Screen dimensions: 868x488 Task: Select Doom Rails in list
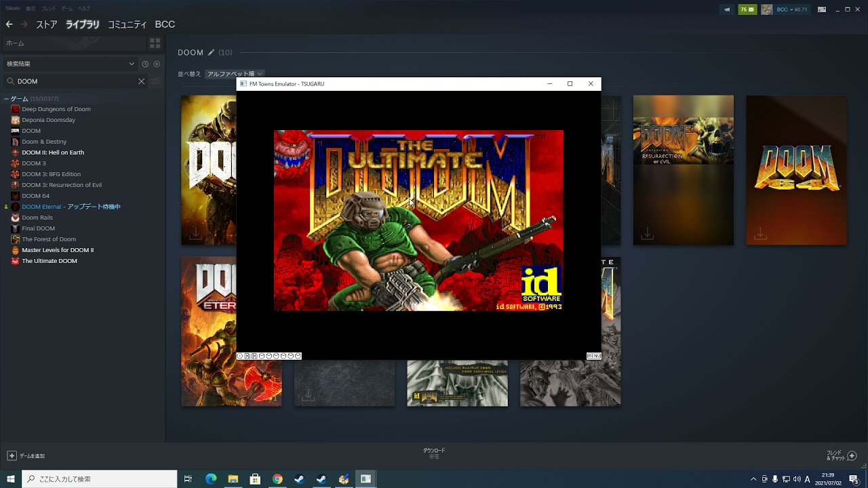[x=37, y=218]
